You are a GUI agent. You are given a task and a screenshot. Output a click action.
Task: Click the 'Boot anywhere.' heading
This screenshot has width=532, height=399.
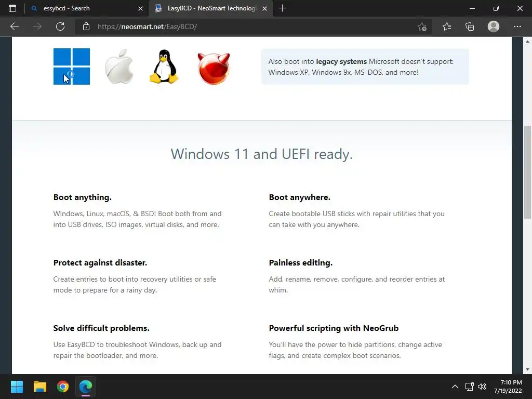tap(300, 197)
